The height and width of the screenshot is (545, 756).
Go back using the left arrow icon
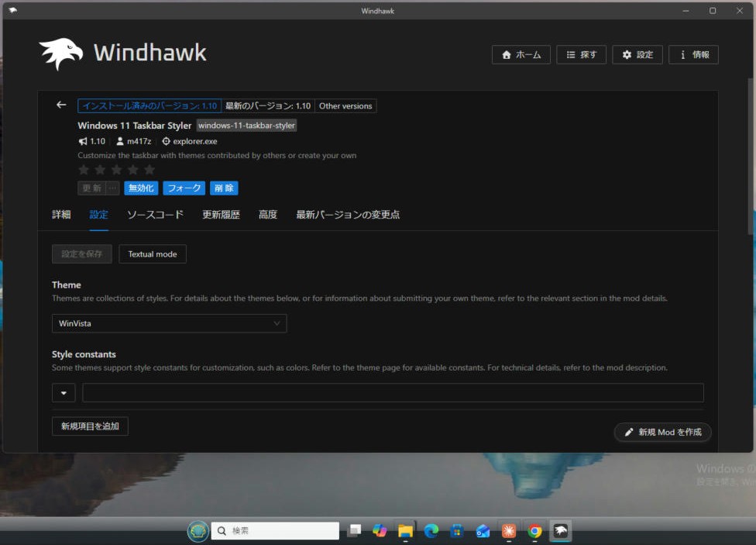[61, 105]
